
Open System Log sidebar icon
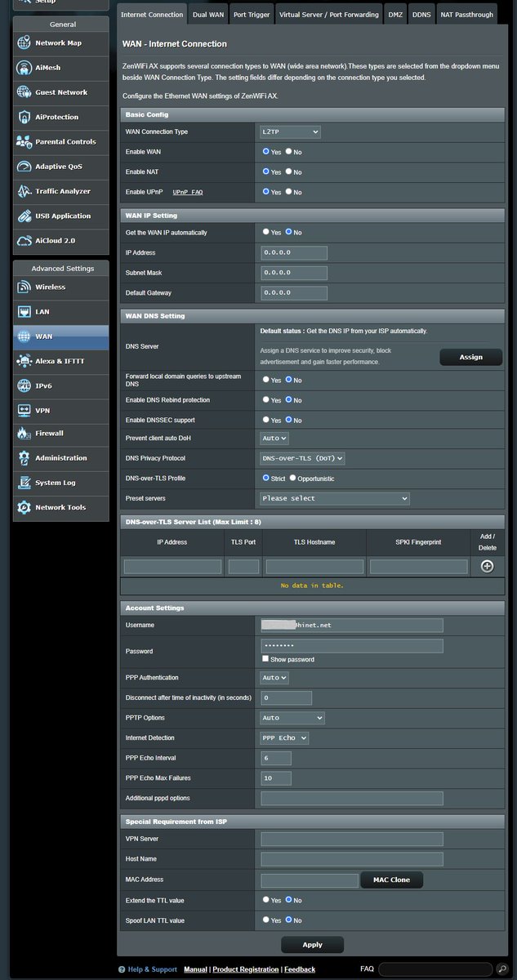[25, 483]
